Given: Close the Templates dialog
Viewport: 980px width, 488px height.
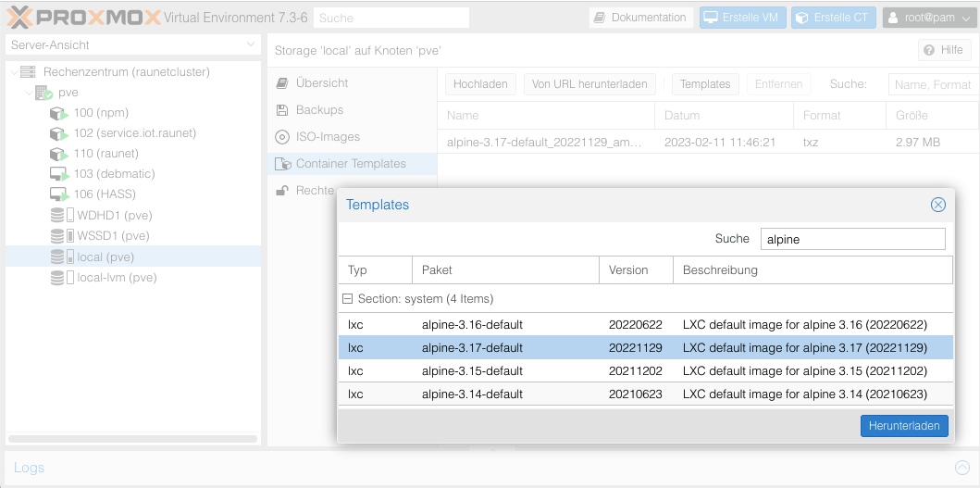Looking at the screenshot, I should [x=937, y=205].
